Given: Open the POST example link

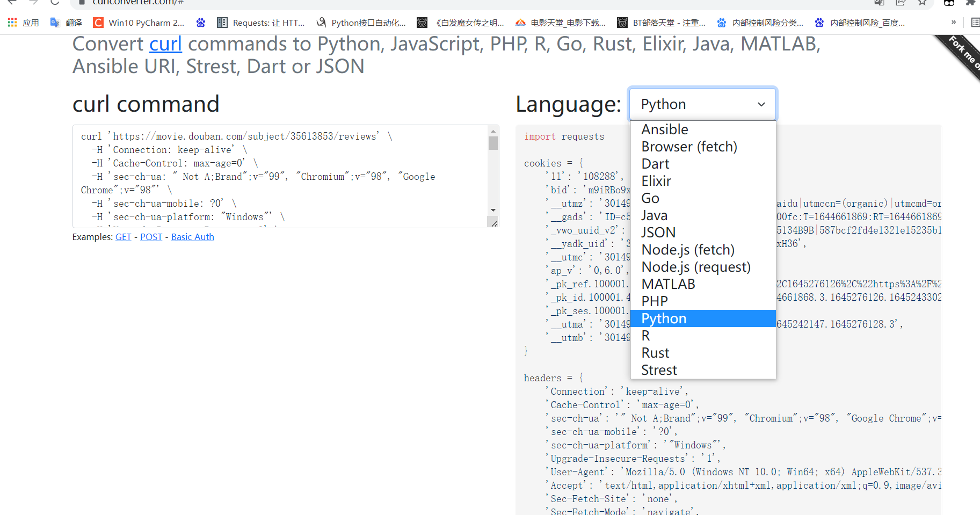Looking at the screenshot, I should point(151,236).
